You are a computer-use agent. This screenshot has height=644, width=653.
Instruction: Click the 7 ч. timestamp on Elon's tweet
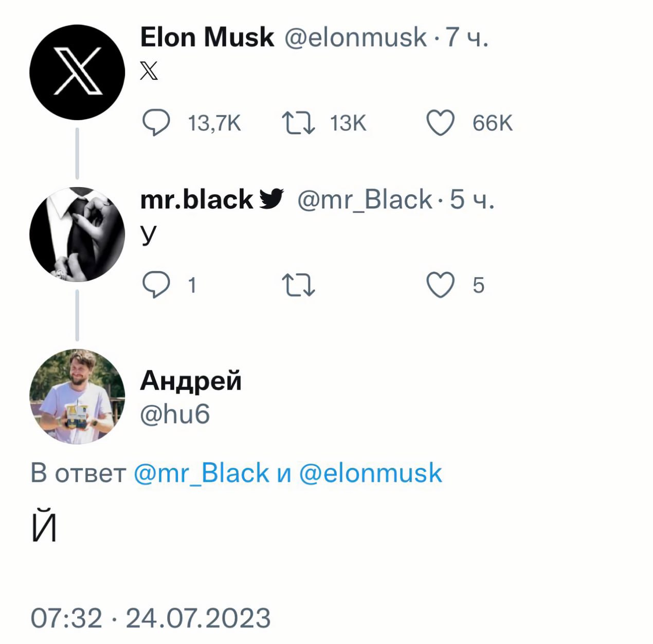point(466,38)
